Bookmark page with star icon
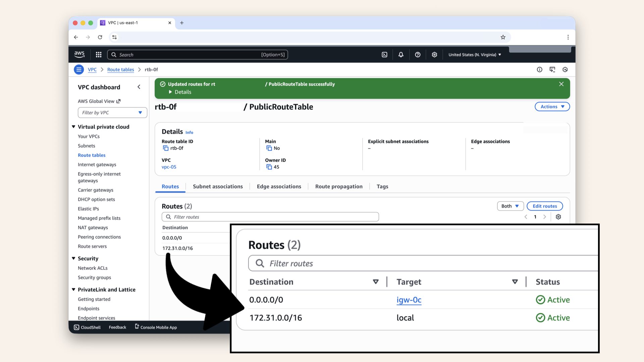The width and height of the screenshot is (644, 362). 503,37
